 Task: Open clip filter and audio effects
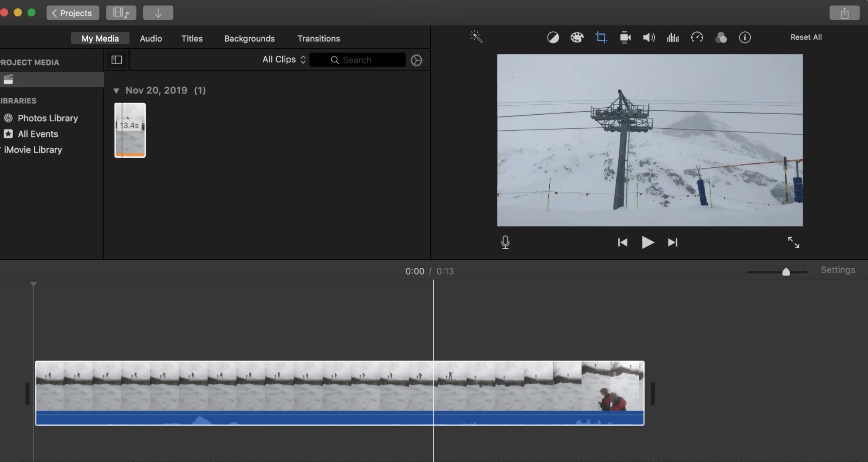(721, 38)
